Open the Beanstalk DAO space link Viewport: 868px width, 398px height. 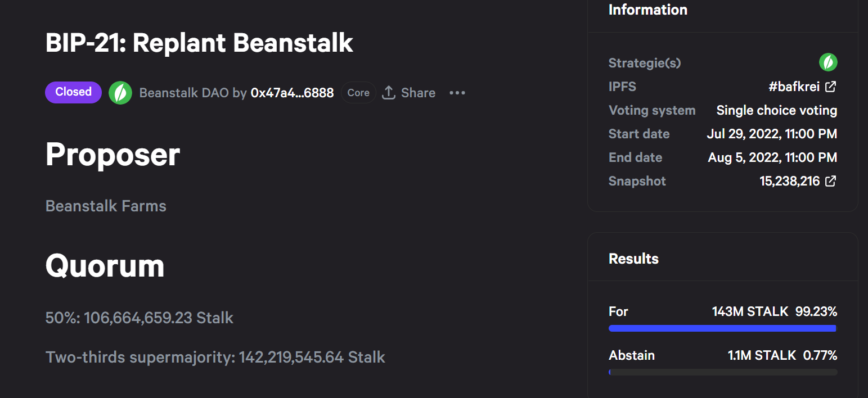coord(184,93)
